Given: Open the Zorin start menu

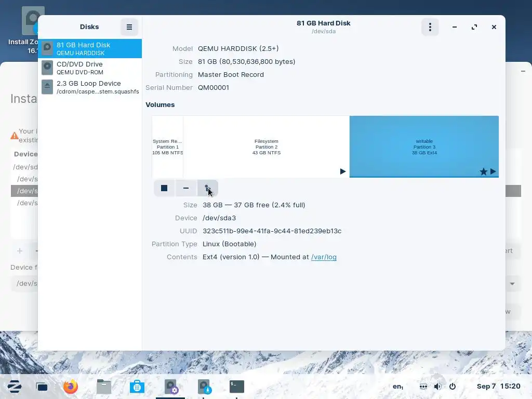Looking at the screenshot, I should pos(14,387).
